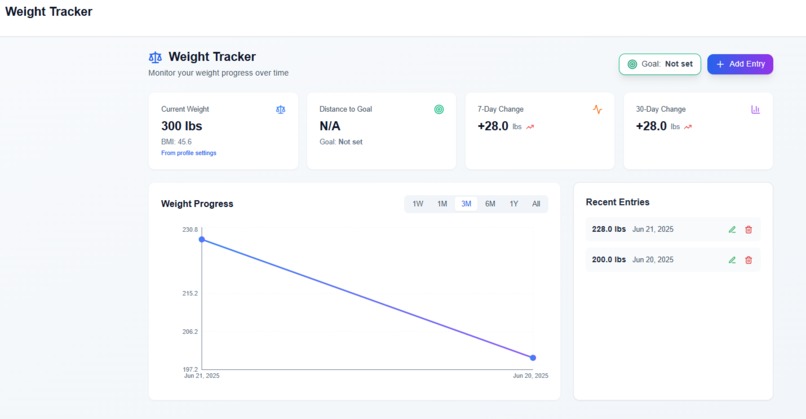Switch chart to 6M range
806x419 pixels.
click(x=490, y=204)
